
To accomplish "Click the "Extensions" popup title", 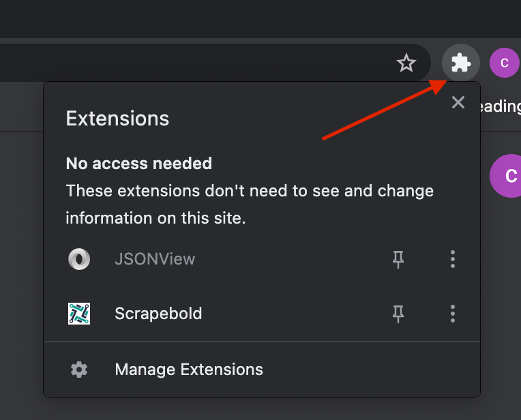I will pos(117,119).
